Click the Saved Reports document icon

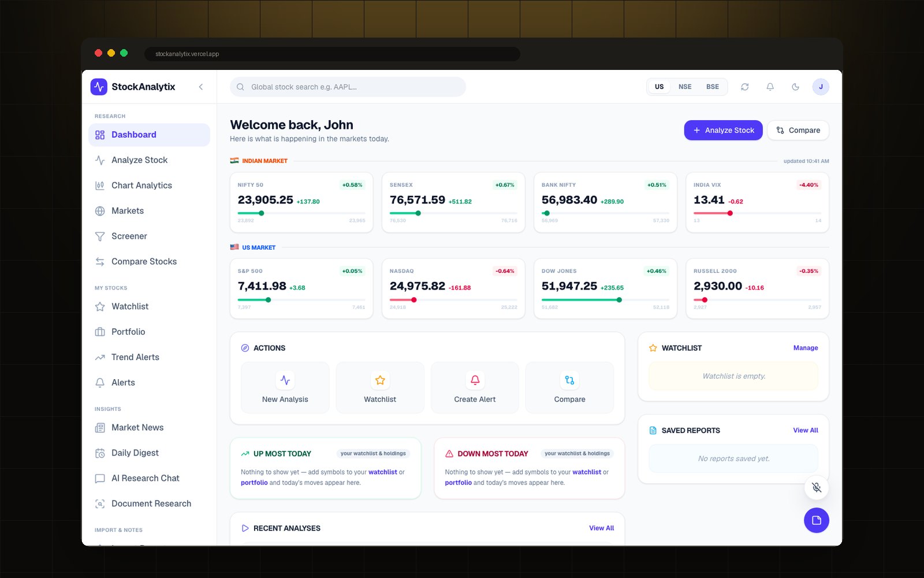(x=653, y=431)
